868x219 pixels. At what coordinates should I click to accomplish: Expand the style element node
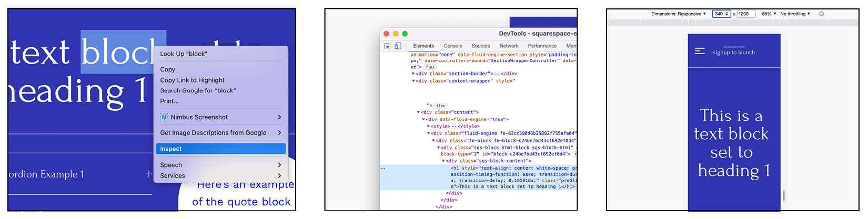pos(428,127)
